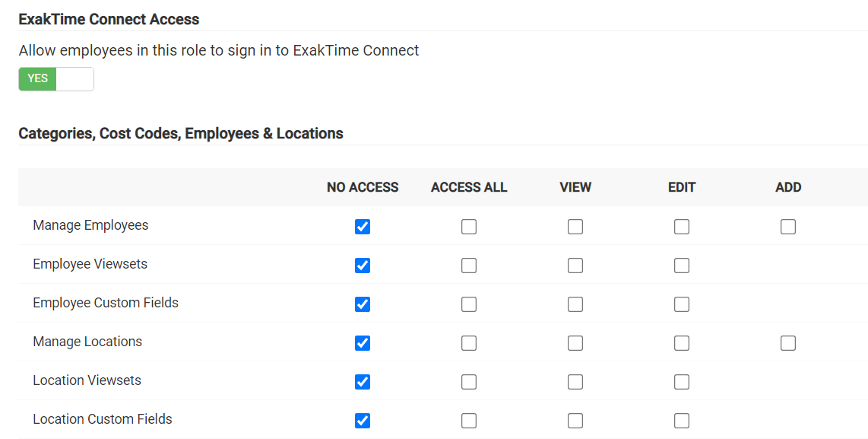Image resolution: width=868 pixels, height=439 pixels.
Task: Toggle the ExakTime Connect sign-in YES switch
Action: tap(55, 79)
